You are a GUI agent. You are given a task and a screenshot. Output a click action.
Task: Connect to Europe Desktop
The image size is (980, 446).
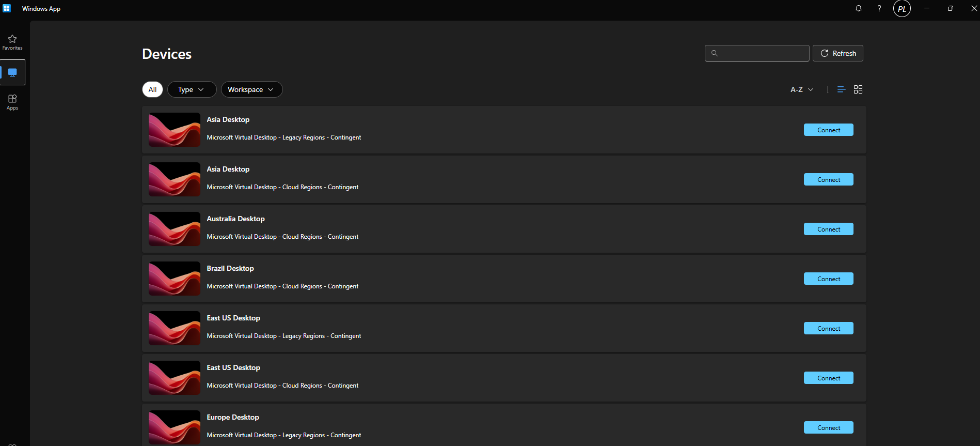[829, 427]
